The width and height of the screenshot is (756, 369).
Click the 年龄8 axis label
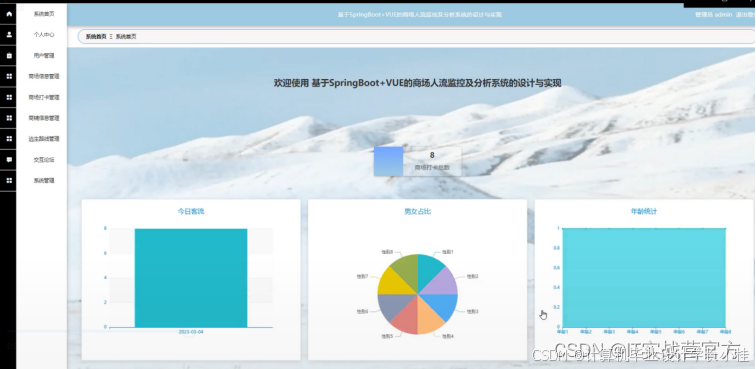click(x=725, y=332)
